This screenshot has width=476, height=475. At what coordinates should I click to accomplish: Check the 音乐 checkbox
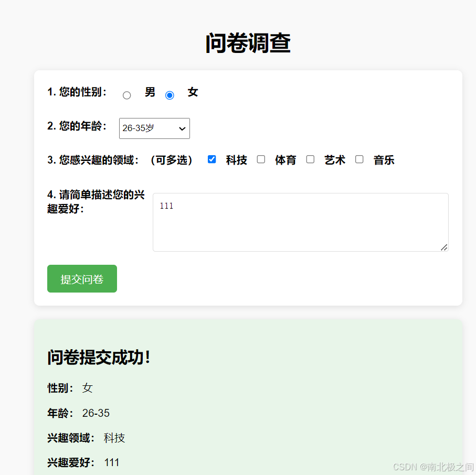pyautogui.click(x=359, y=159)
